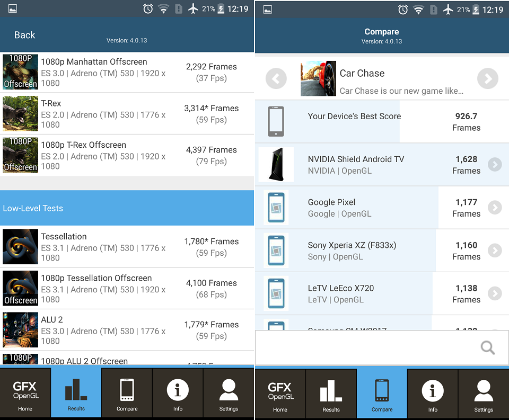Click the 1,779* Frames score value
This screenshot has height=420, width=509.
[x=212, y=325]
